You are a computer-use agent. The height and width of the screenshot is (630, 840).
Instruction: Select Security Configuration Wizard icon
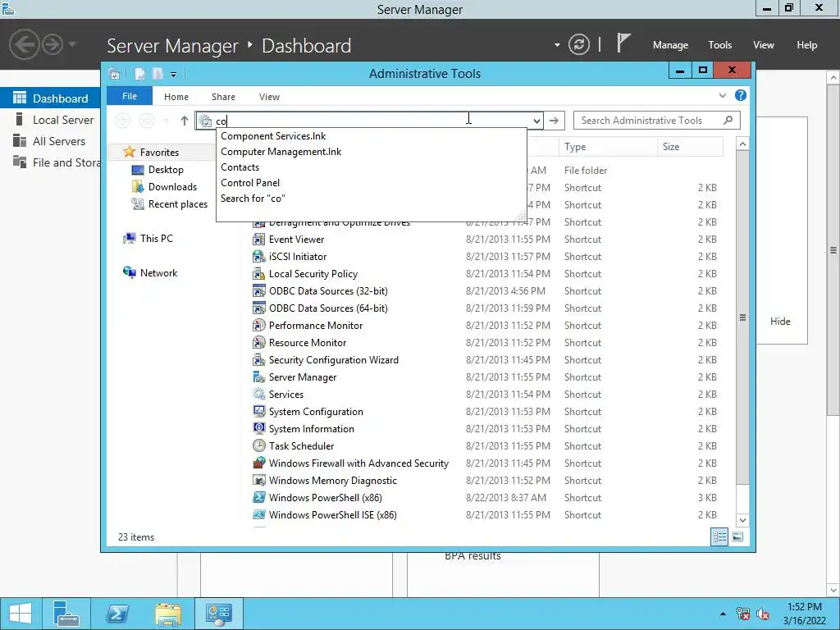[258, 360]
